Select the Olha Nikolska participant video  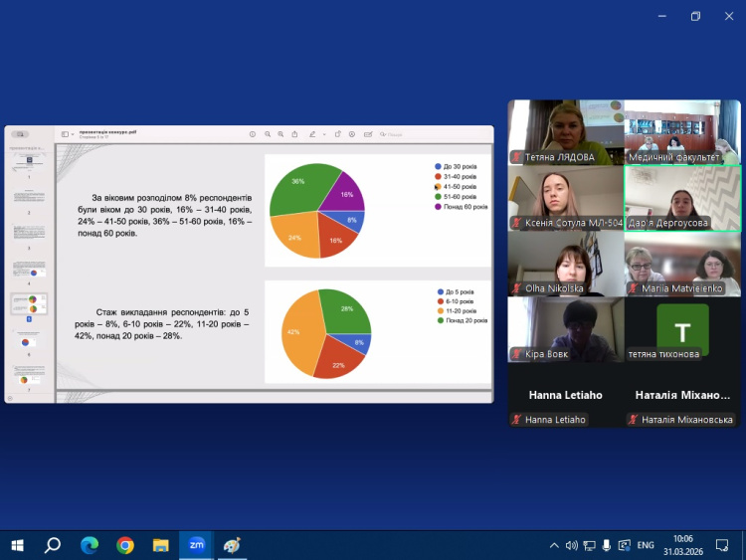click(565, 263)
